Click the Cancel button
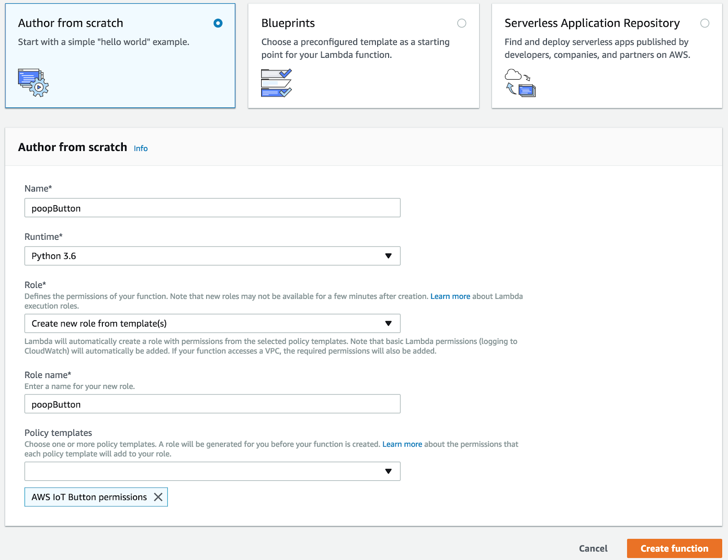 [593, 549]
